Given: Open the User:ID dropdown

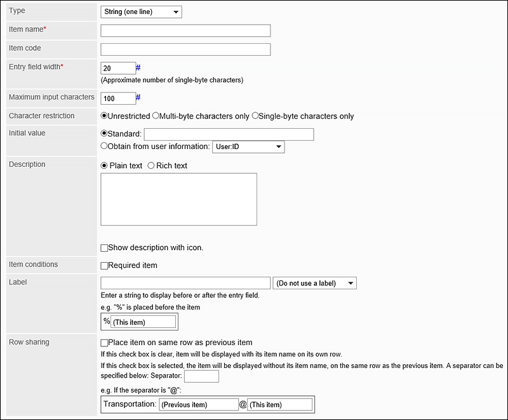Looking at the screenshot, I should pyautogui.click(x=248, y=147).
